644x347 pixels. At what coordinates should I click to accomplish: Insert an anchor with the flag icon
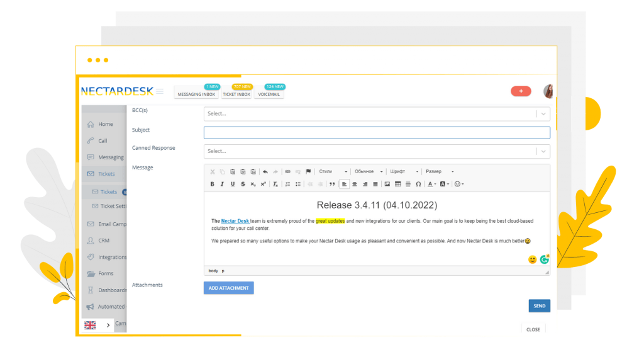[308, 171]
